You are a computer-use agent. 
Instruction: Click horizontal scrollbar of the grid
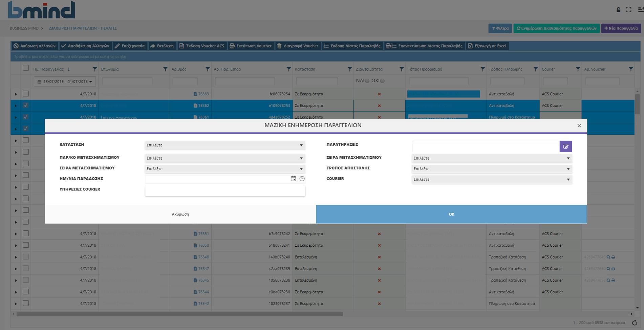[179, 314]
